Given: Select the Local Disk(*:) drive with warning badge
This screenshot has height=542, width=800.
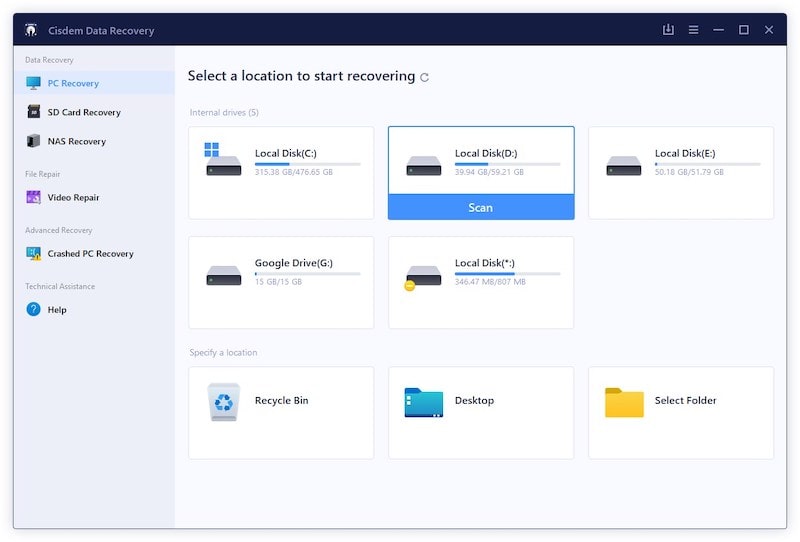Looking at the screenshot, I should [x=423, y=277].
